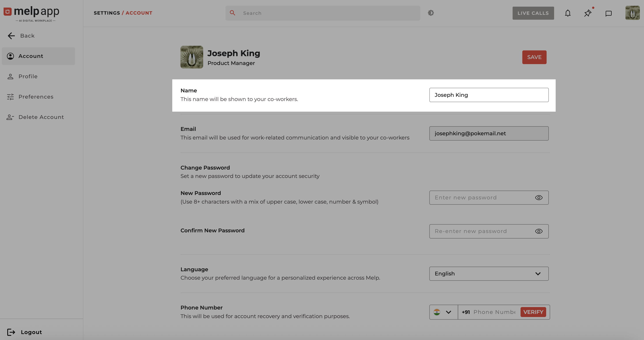The width and height of the screenshot is (644, 340).
Task: Click the search magnifier icon
Action: (x=232, y=13)
